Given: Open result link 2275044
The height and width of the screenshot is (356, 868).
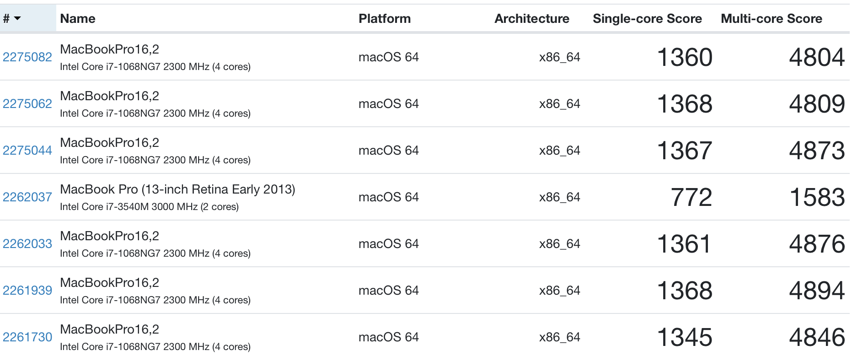Looking at the screenshot, I should point(27,151).
